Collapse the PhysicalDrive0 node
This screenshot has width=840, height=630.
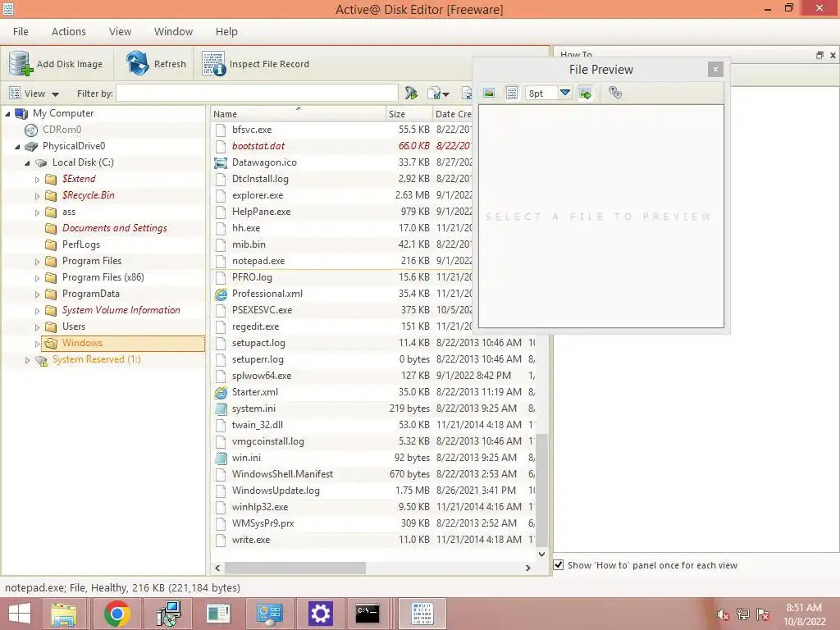17,147
